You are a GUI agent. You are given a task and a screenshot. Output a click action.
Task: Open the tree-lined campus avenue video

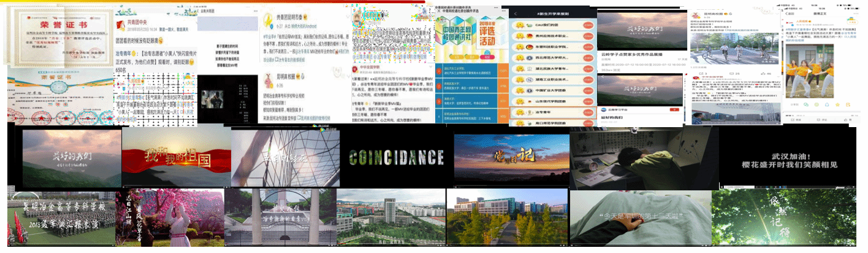[508, 217]
